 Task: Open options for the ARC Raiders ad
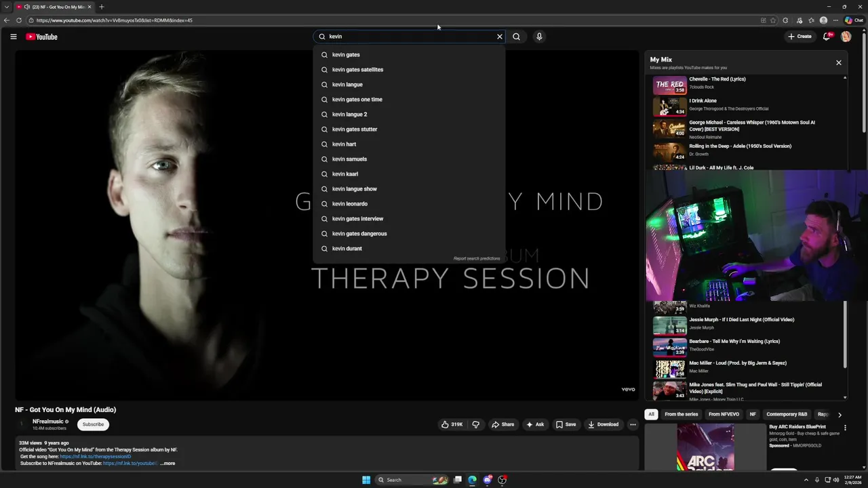845,428
